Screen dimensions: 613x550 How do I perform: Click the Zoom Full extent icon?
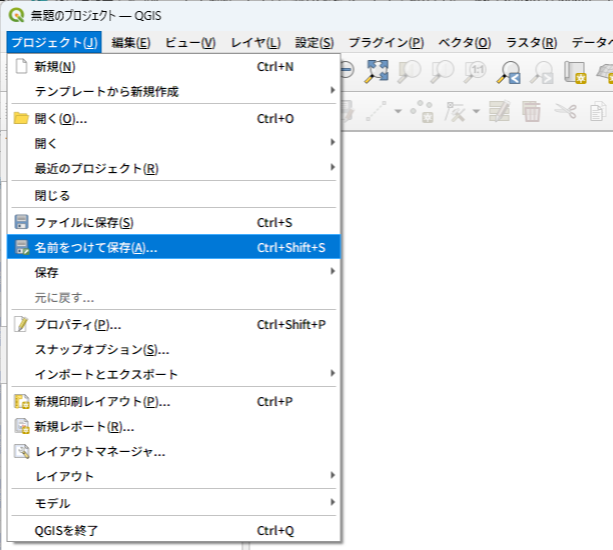377,70
